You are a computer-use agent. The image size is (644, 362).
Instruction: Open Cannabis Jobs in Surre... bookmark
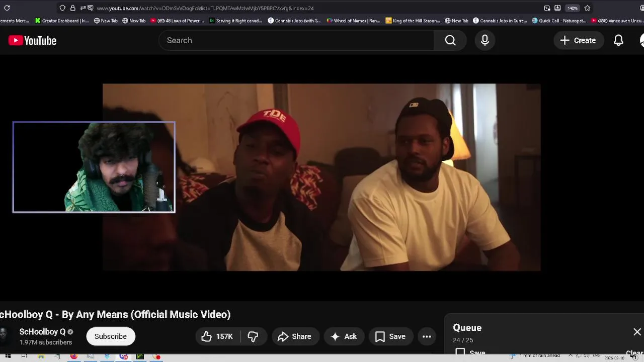click(500, 21)
